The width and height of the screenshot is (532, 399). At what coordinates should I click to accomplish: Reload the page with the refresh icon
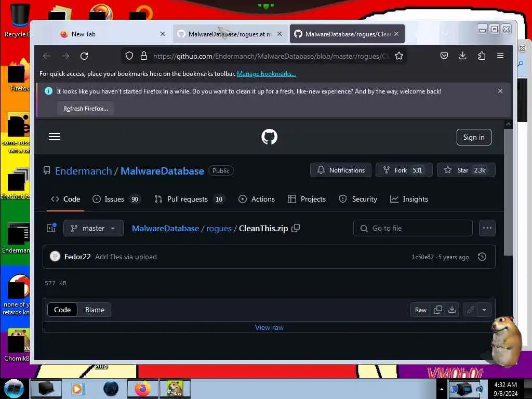[84, 56]
